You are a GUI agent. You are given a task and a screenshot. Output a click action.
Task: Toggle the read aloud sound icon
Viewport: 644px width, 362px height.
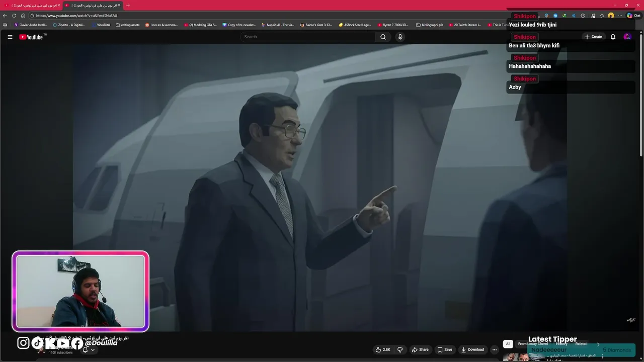(x=573, y=16)
